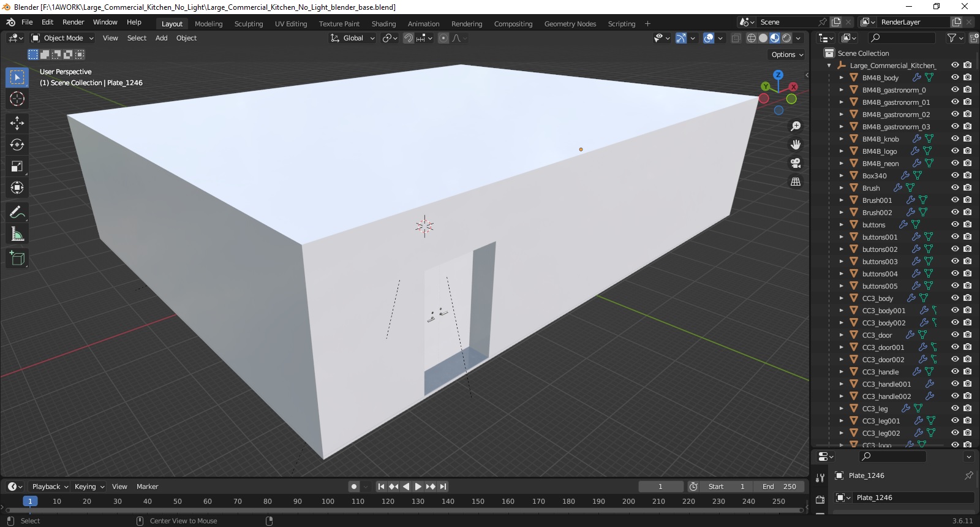The width and height of the screenshot is (980, 527).
Task: Switch to the Shading workspace tab
Action: click(x=383, y=24)
